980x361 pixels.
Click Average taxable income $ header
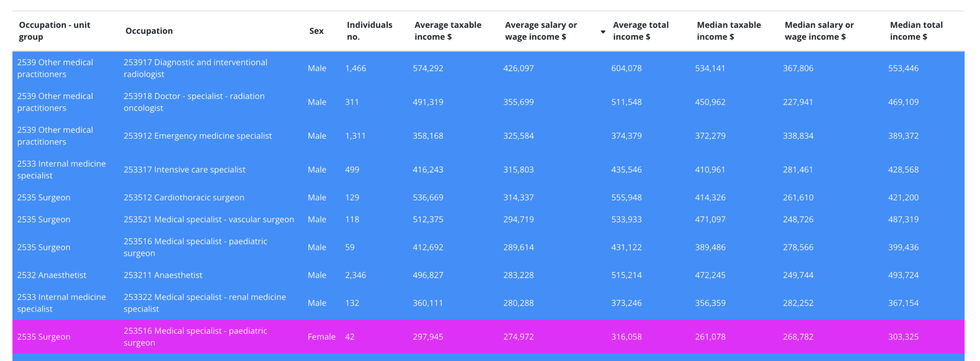pos(447,31)
